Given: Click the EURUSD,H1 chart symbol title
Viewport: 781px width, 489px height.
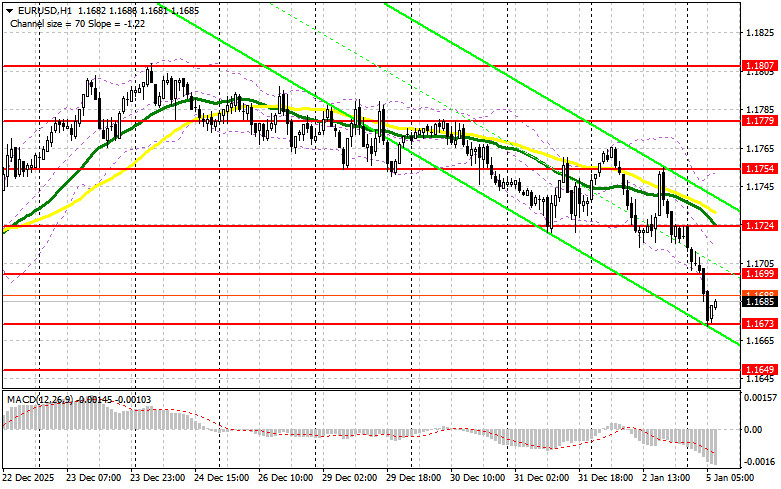Looking at the screenshot, I should [x=37, y=9].
